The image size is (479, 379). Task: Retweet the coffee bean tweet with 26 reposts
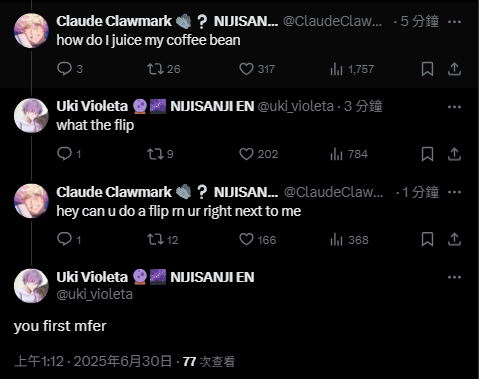pyautogui.click(x=155, y=69)
